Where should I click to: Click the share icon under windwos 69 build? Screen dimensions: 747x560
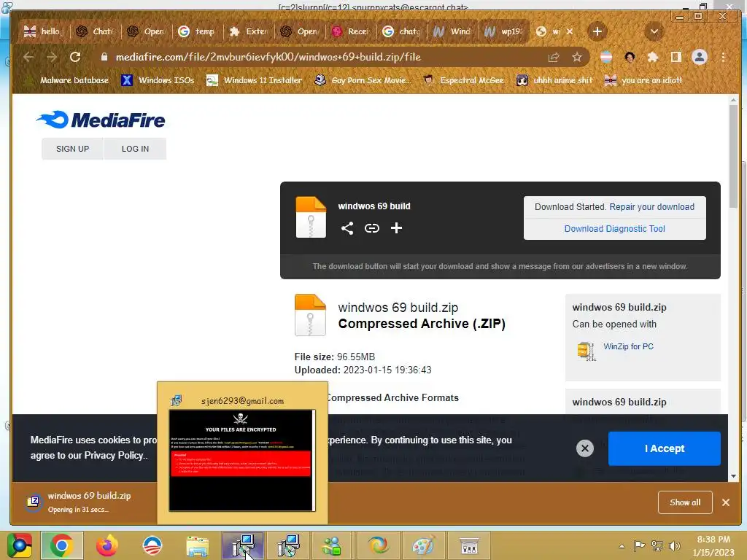pyautogui.click(x=347, y=228)
